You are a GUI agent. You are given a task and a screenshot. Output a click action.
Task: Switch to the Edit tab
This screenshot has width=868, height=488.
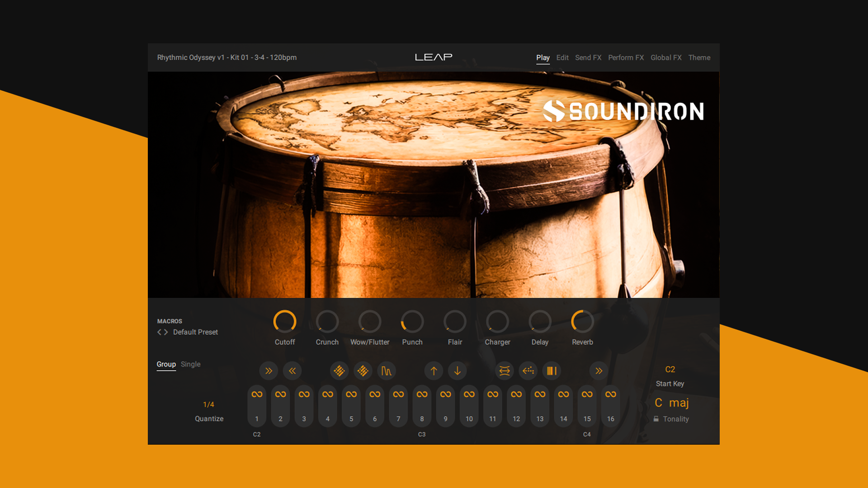coord(562,58)
